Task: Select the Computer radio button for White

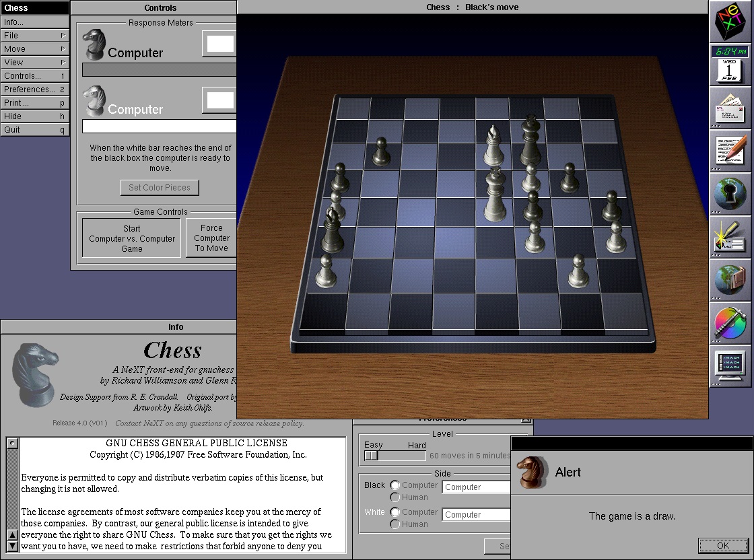Action: pyautogui.click(x=395, y=512)
